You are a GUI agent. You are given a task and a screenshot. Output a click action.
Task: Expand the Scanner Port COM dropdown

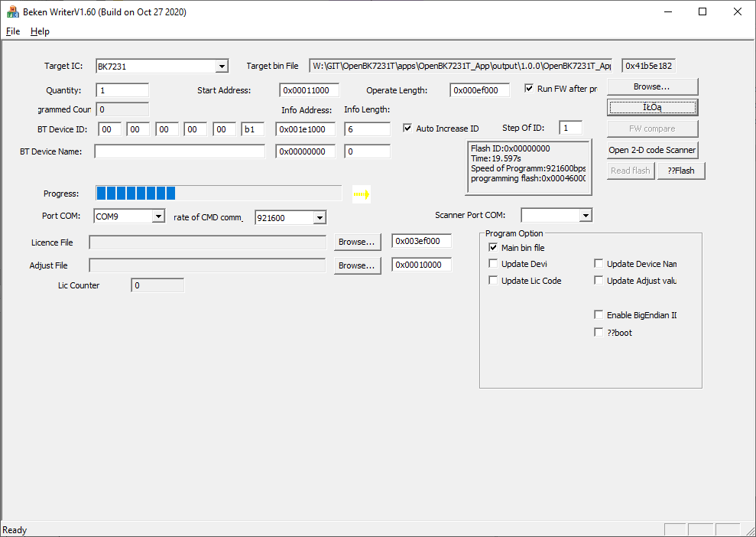coord(586,215)
